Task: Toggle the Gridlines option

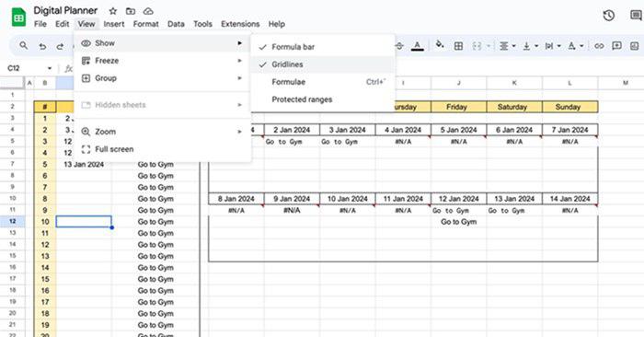Action: click(x=322, y=64)
